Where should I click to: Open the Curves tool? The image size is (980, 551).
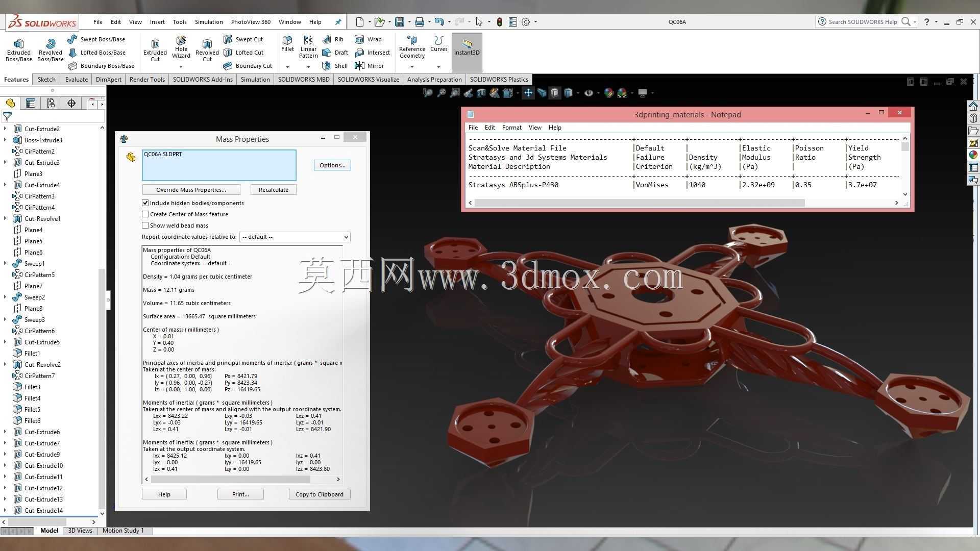438,44
